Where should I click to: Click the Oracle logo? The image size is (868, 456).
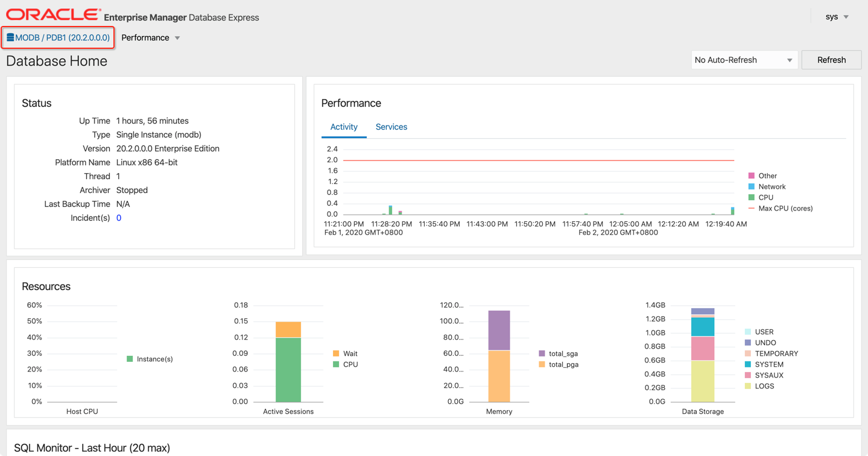coord(54,15)
